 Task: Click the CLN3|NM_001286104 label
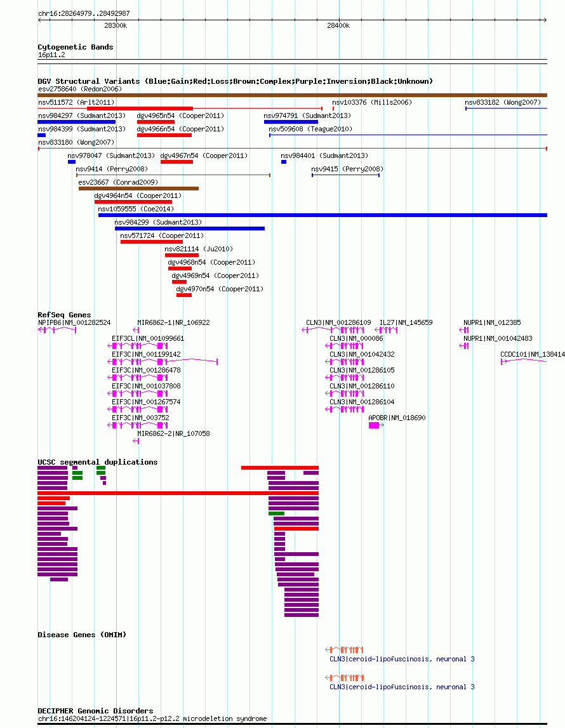coord(362,402)
